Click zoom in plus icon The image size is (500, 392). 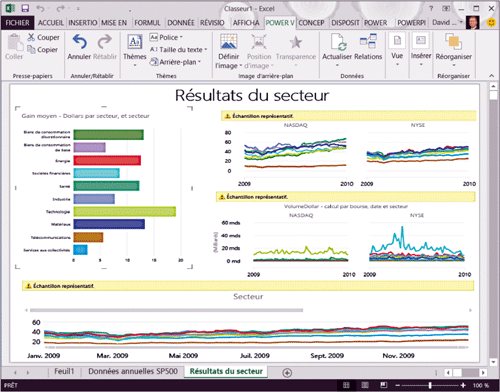click(463, 385)
